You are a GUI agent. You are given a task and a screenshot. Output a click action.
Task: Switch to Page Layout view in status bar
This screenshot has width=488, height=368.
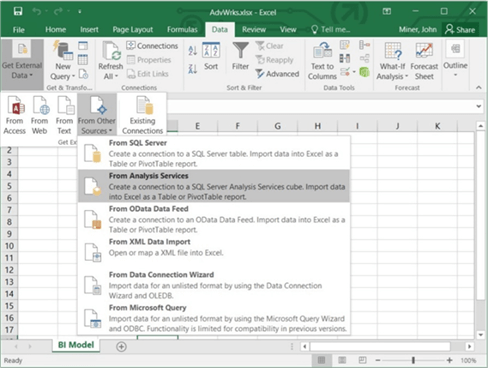coord(342,360)
